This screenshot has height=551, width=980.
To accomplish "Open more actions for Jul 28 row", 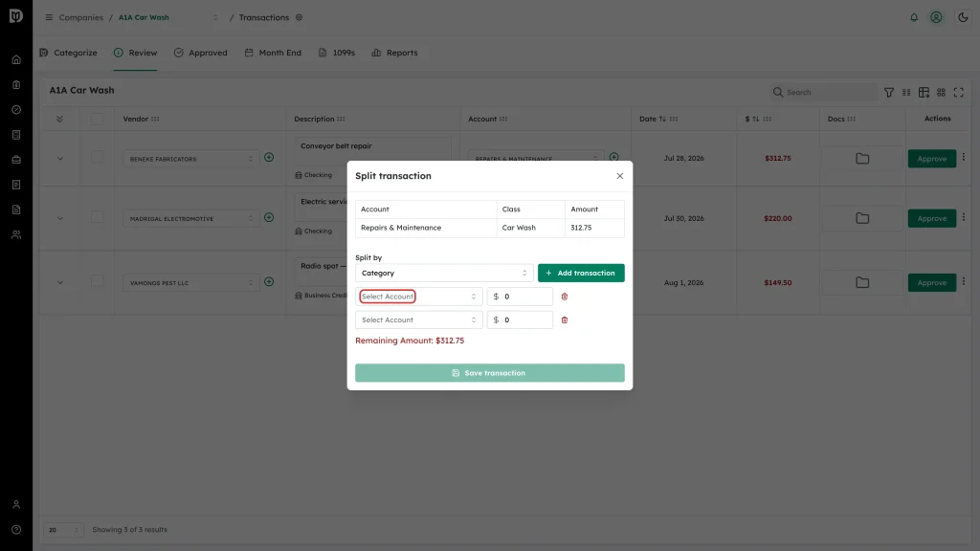I will [x=964, y=158].
